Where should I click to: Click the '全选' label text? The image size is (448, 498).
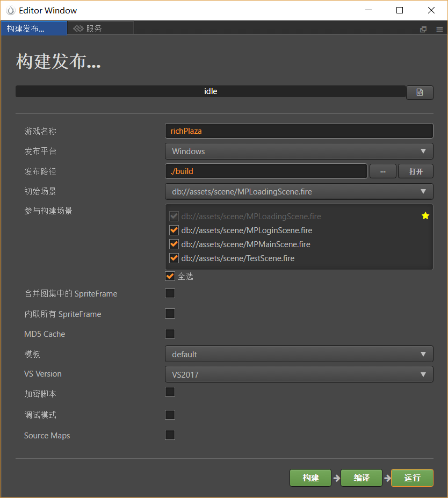click(x=185, y=276)
